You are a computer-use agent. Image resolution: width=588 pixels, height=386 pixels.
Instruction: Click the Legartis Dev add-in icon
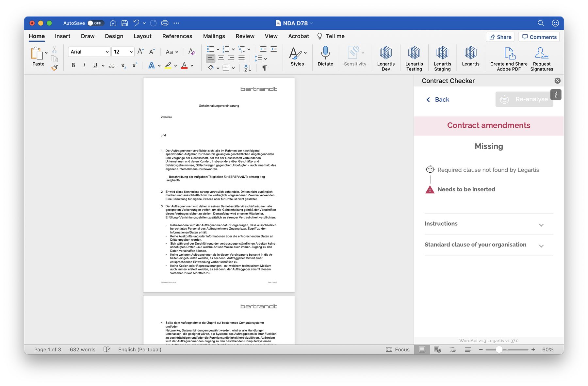[x=386, y=58]
